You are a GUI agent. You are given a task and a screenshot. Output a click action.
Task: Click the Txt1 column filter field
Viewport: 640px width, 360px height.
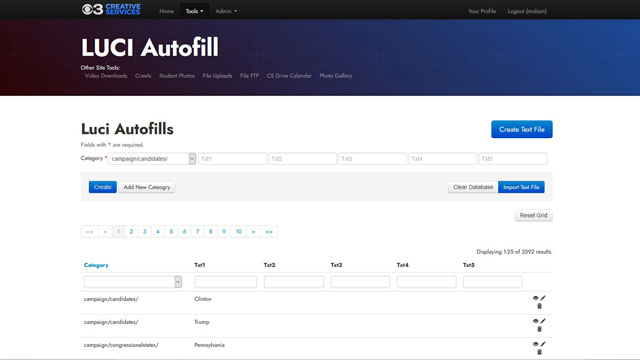226,282
